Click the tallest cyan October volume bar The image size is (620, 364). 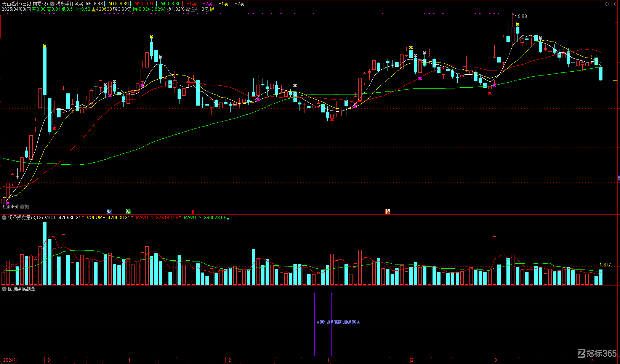45,253
